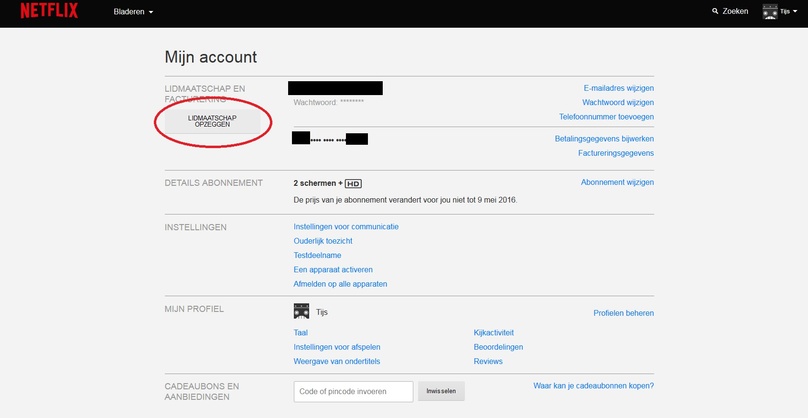Open Beoordelingen link

[x=498, y=347]
